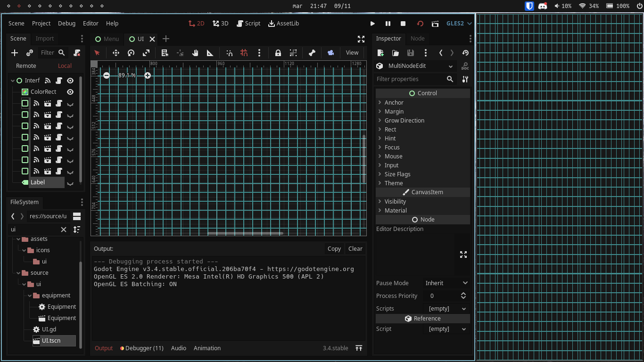Toggle smart snap in the toolbar

[x=229, y=53]
